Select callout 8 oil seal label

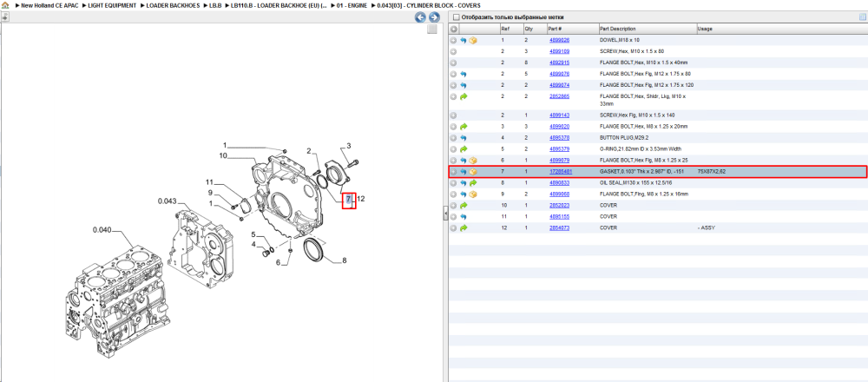[345, 260]
